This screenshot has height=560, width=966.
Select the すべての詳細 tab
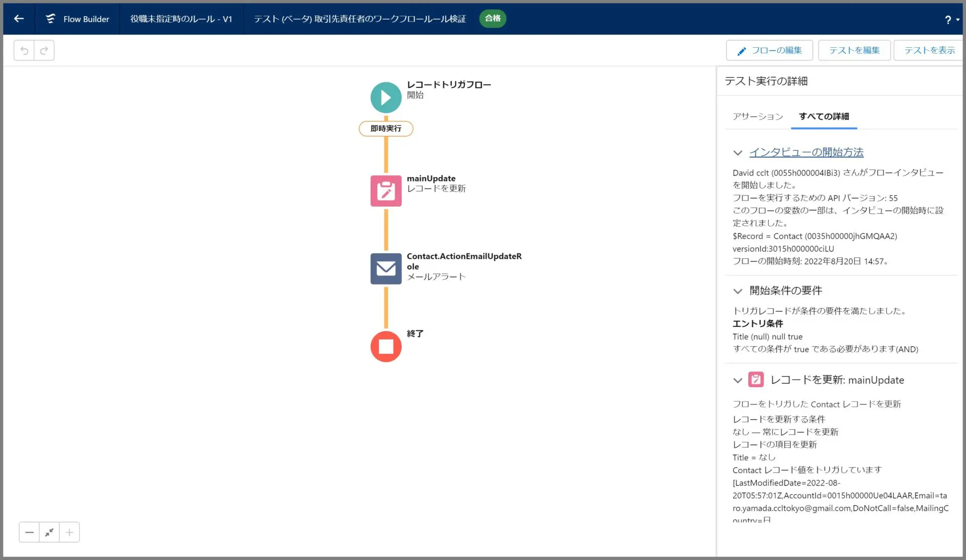pos(824,117)
